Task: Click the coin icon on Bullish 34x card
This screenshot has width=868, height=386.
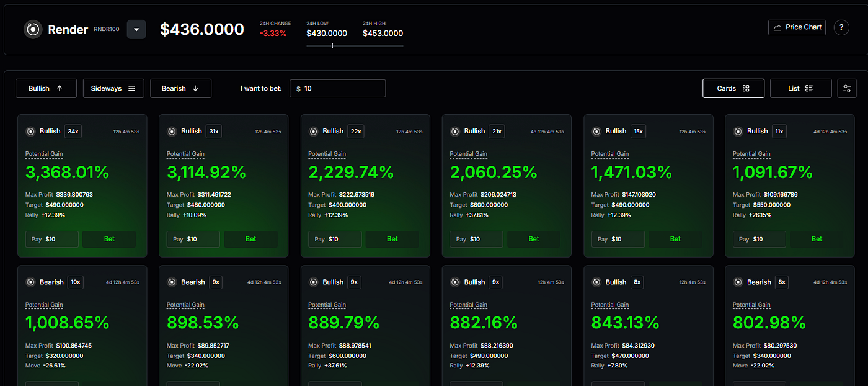Action: tap(30, 131)
